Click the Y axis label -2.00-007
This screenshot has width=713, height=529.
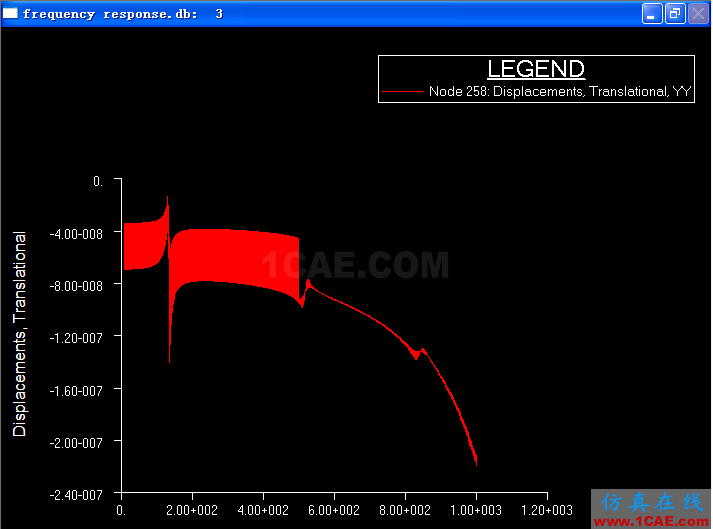tap(76, 443)
